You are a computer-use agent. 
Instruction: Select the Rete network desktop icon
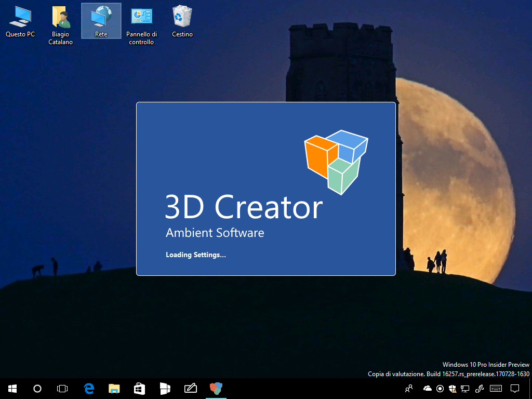(x=101, y=21)
